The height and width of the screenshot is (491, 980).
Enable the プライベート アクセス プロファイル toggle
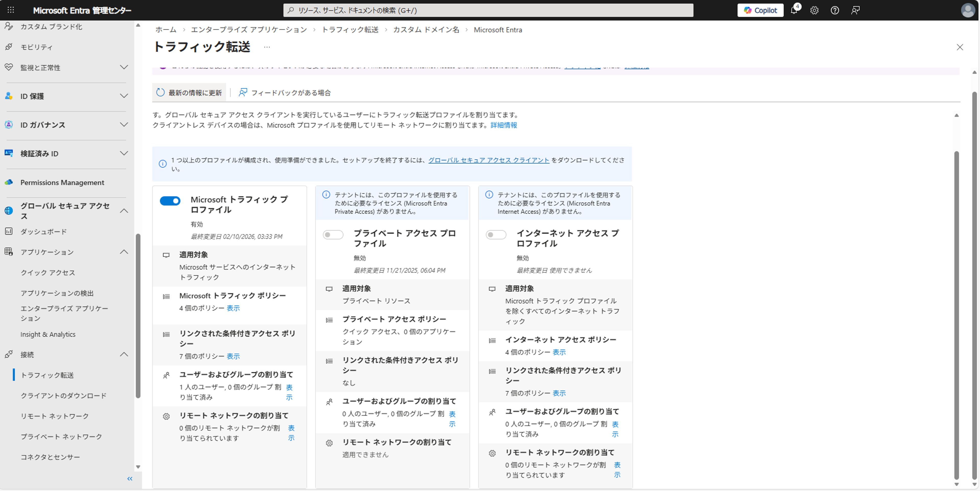(x=333, y=235)
